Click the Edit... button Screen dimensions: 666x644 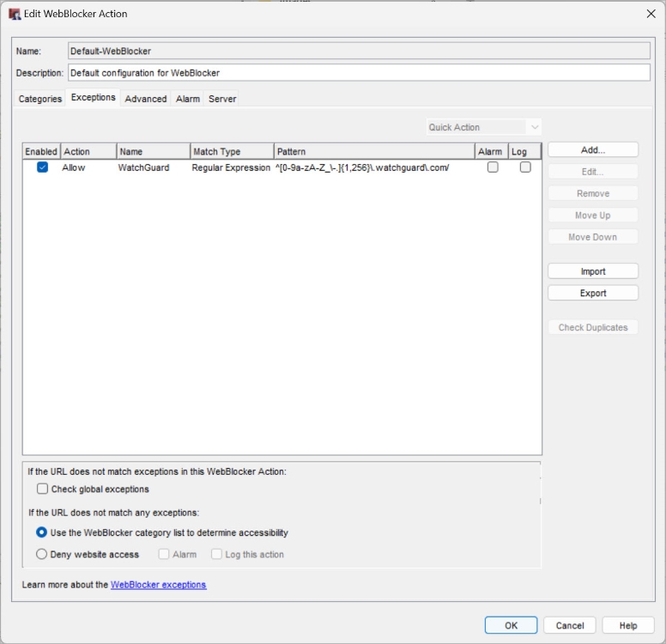tap(593, 172)
